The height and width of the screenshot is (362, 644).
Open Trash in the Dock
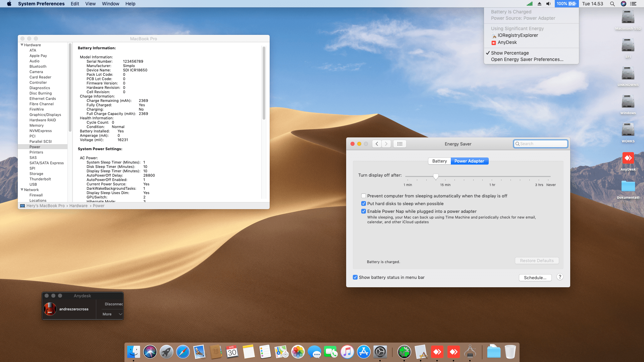click(x=510, y=352)
